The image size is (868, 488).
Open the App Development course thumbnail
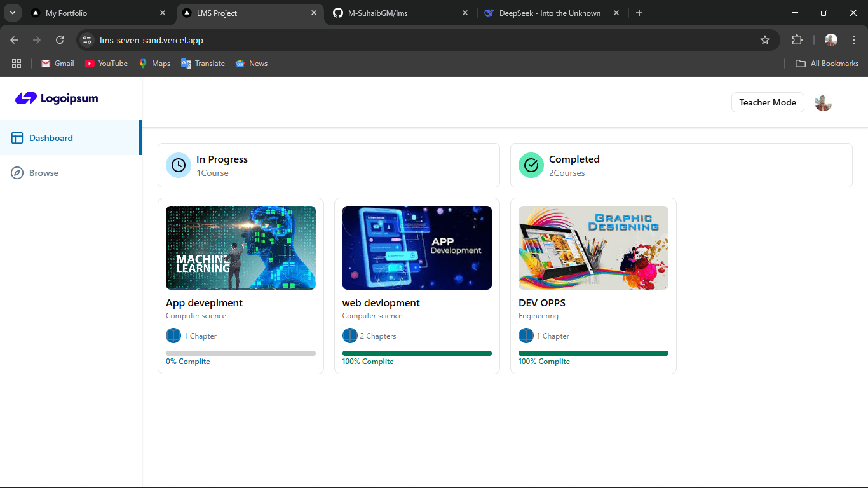click(417, 248)
